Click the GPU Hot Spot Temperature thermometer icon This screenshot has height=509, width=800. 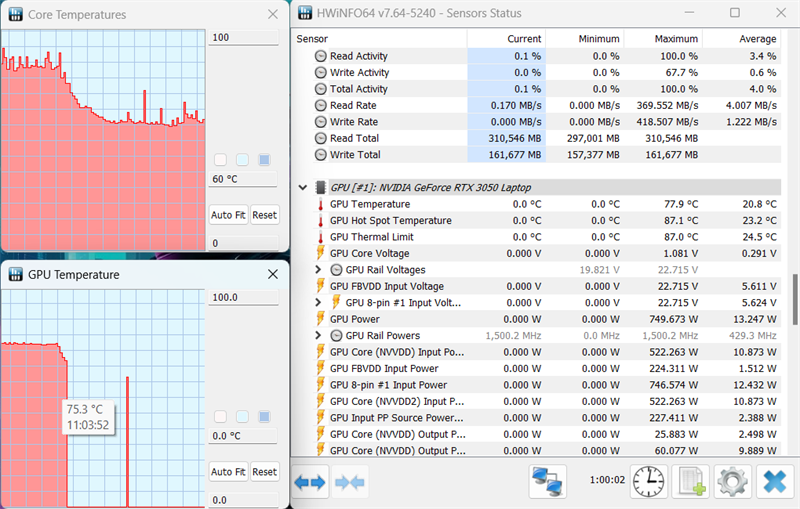click(320, 221)
